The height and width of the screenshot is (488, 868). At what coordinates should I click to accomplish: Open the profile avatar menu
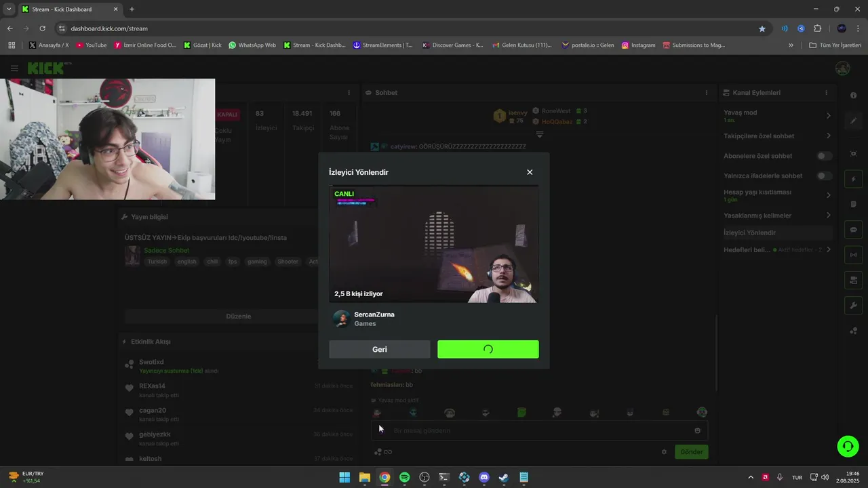[x=843, y=68]
